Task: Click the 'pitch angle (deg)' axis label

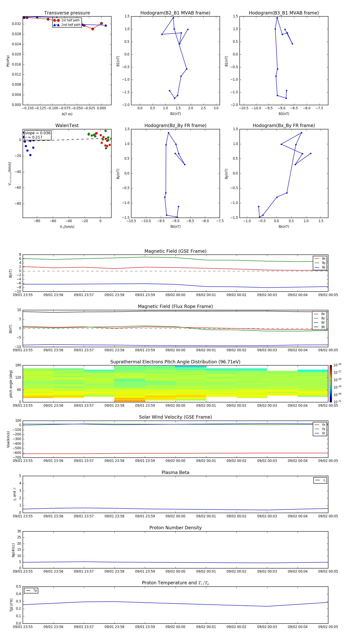Action: [11, 384]
